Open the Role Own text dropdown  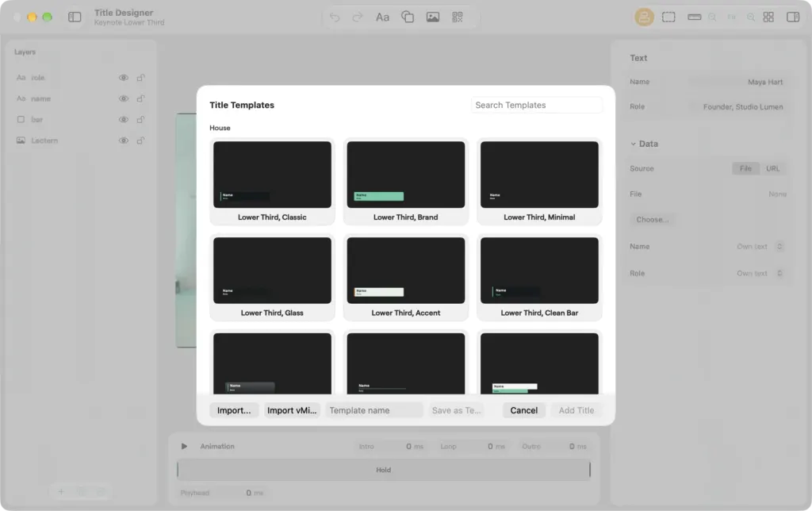[759, 273]
